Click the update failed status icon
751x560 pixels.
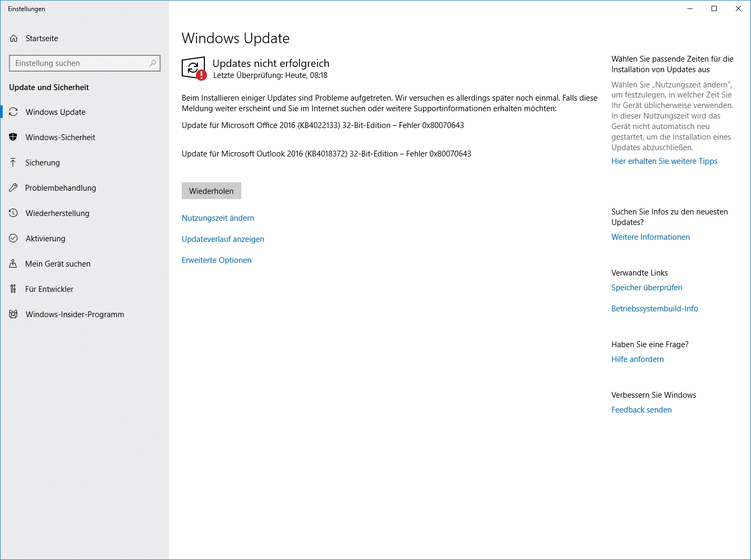point(194,68)
